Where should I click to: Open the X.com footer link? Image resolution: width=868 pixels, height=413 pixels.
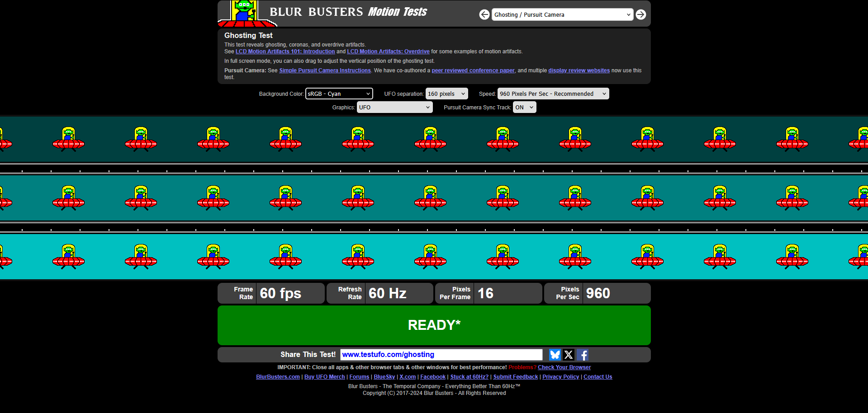pos(408,377)
